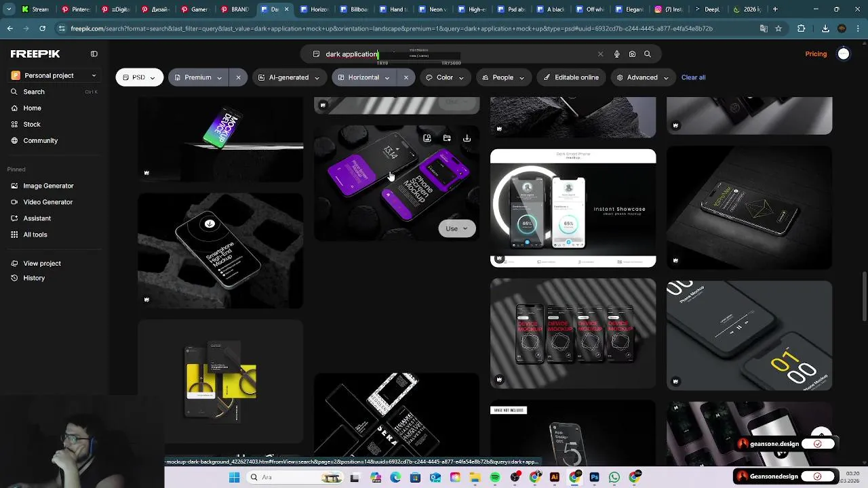Click download icon on Smartphone High-End Mockup
The width and height of the screenshot is (868, 488).
[x=210, y=224]
